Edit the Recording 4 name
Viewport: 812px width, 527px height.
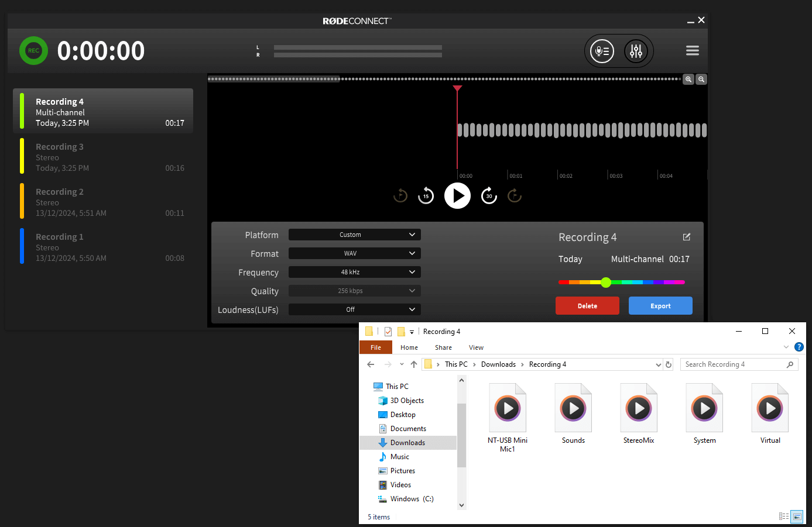pyautogui.click(x=687, y=237)
